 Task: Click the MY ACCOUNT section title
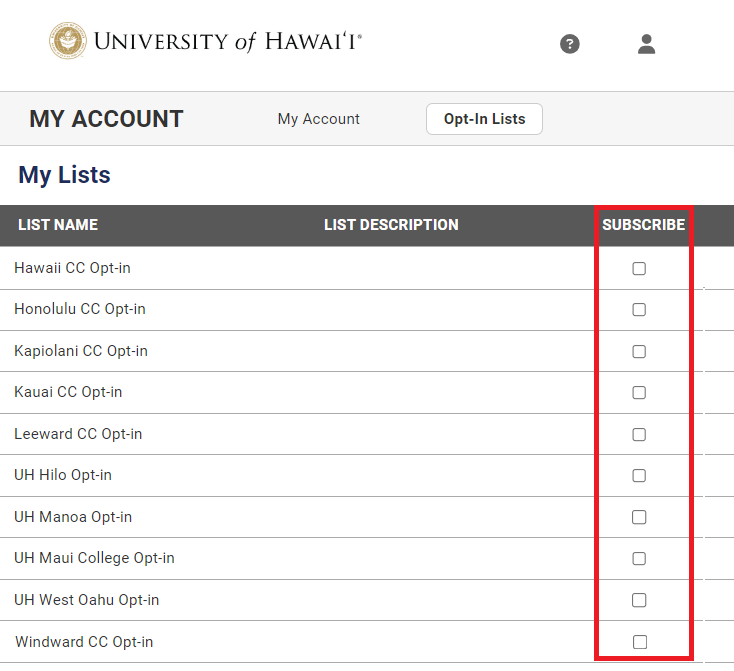click(x=106, y=119)
